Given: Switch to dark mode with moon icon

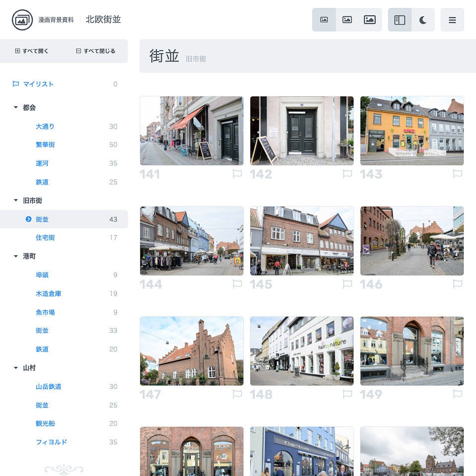Looking at the screenshot, I should [x=423, y=20].
